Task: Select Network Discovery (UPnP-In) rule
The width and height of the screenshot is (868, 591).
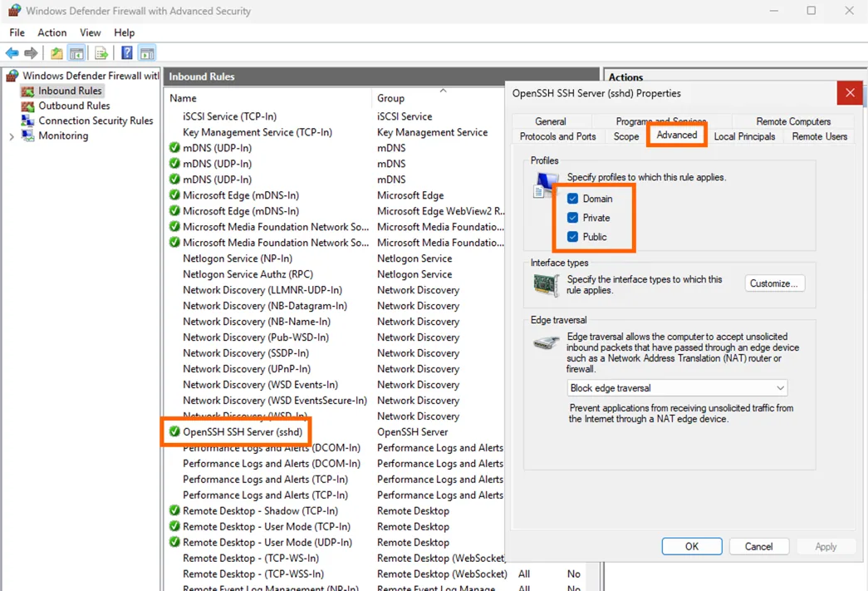Action: [x=247, y=369]
